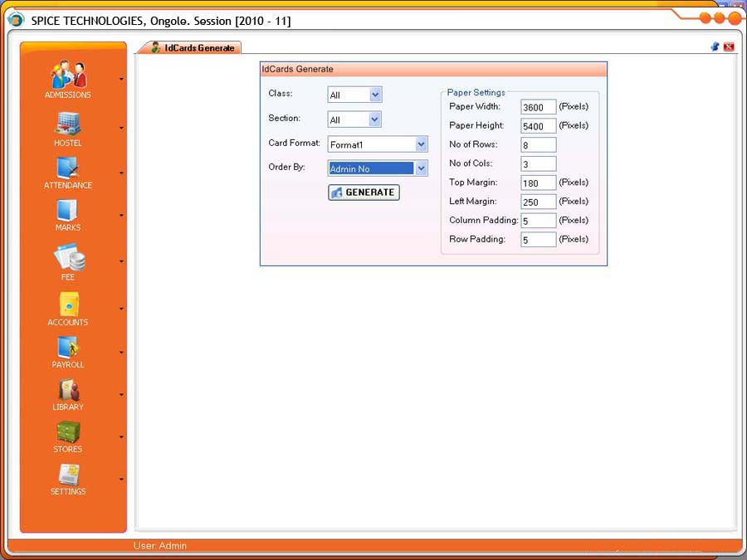Select the Payroll sidebar icon
This screenshot has height=560, width=747.
coord(68,348)
